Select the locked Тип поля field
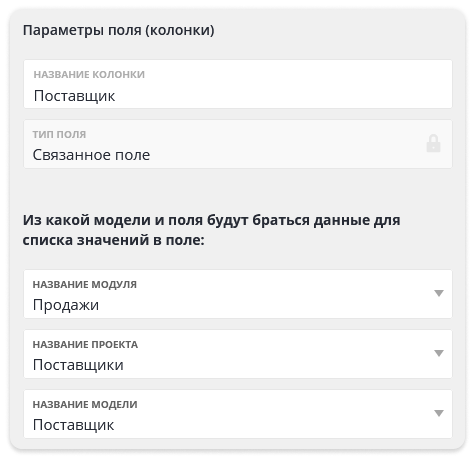Screen dimensions: 475x459 (x=238, y=144)
